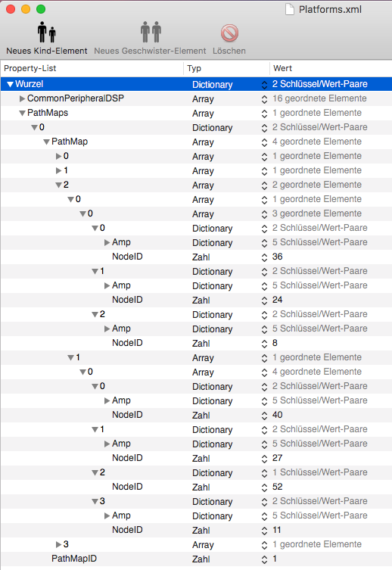Open the type popup for CommonPeripheralDSP

click(x=264, y=99)
